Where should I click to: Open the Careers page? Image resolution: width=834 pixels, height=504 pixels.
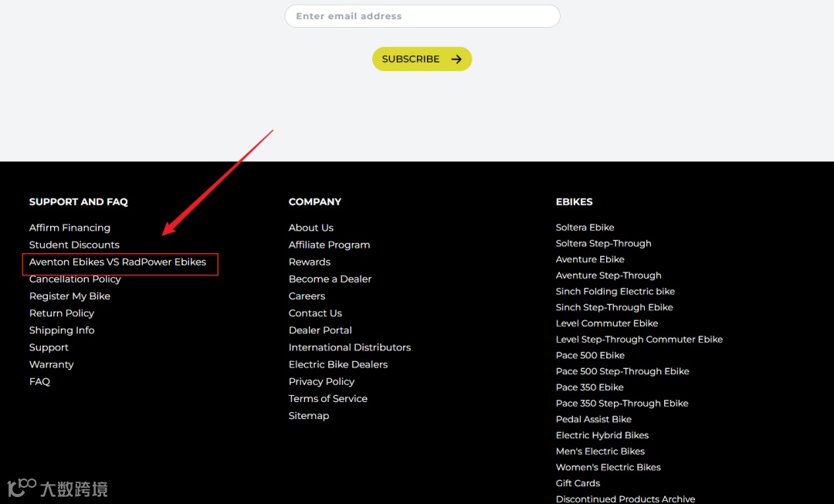point(307,296)
